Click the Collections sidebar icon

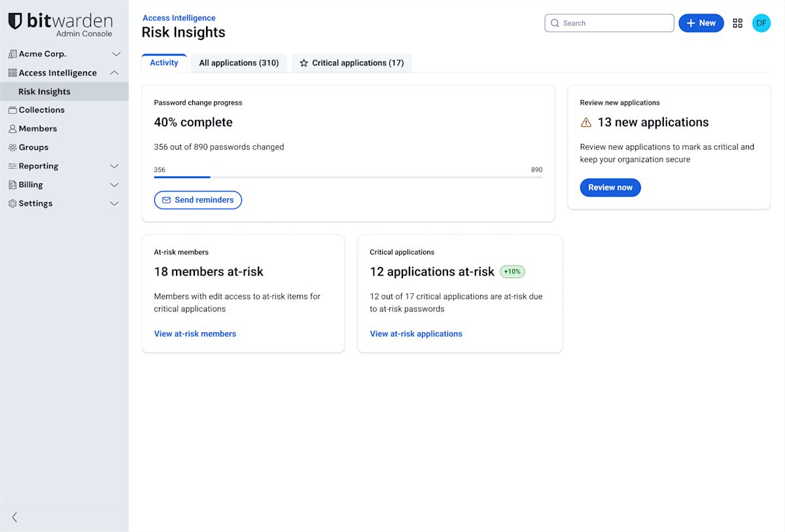pyautogui.click(x=12, y=110)
